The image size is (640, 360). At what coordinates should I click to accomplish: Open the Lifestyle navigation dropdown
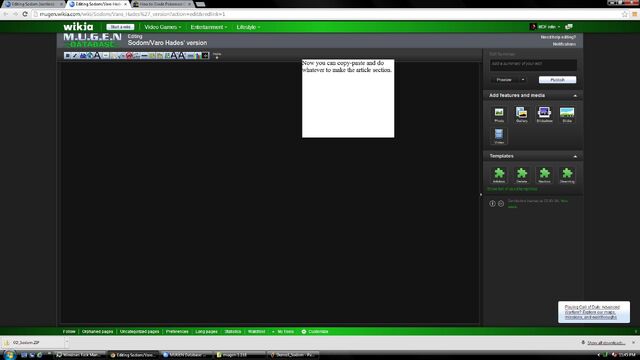[x=248, y=27]
